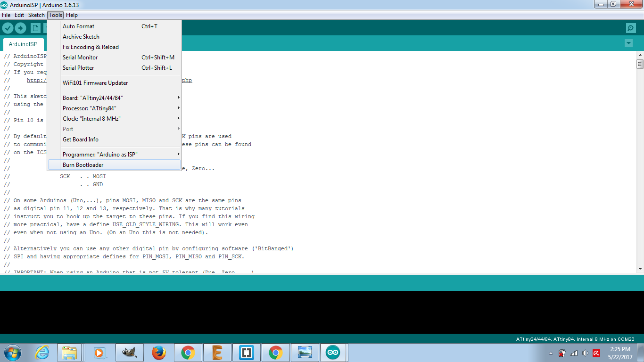Viewport: 644px width, 362px height.
Task: Click the Verify checkmark toolbar button
Action: click(x=8, y=28)
